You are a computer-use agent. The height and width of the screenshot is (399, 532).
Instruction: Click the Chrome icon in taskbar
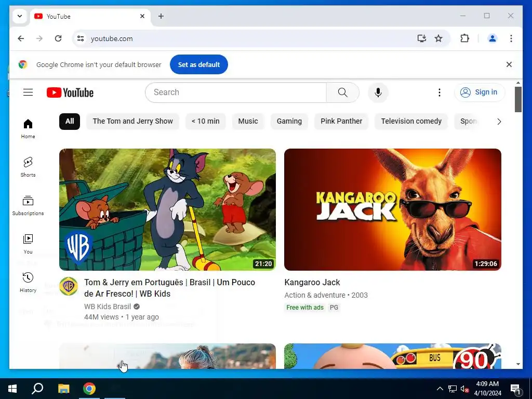point(89,389)
